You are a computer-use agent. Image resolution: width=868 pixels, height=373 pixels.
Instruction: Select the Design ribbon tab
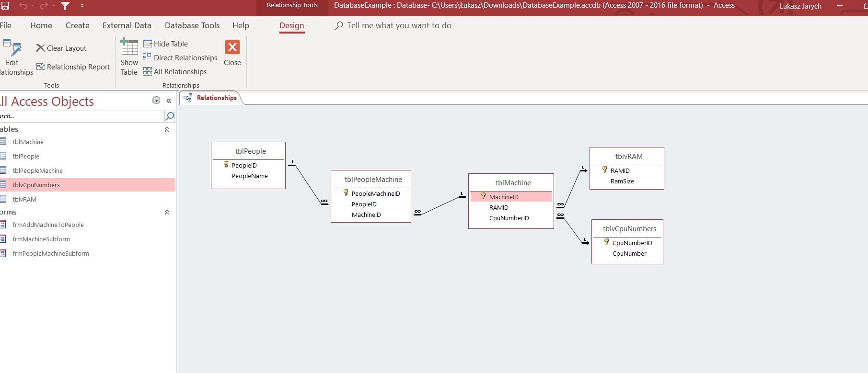click(x=292, y=25)
